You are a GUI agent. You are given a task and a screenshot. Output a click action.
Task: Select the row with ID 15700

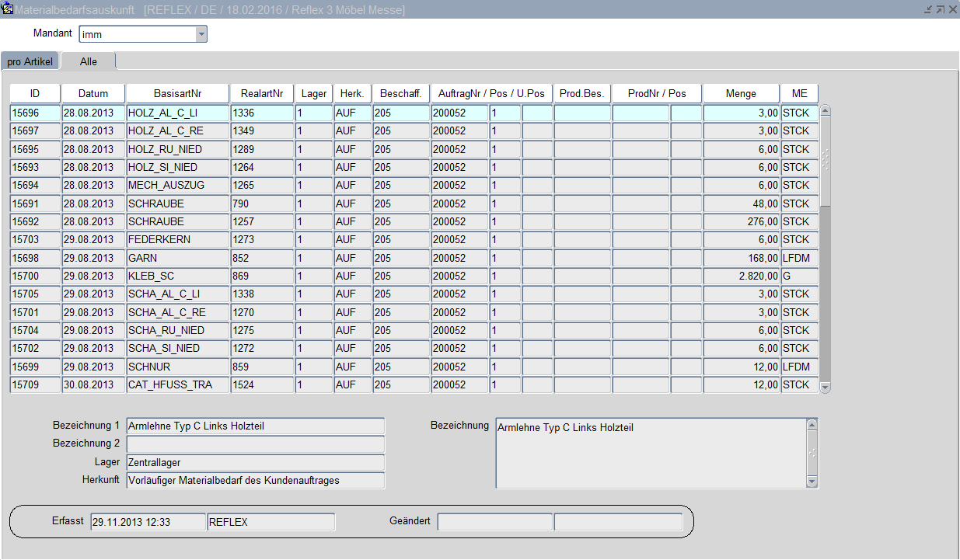point(35,276)
